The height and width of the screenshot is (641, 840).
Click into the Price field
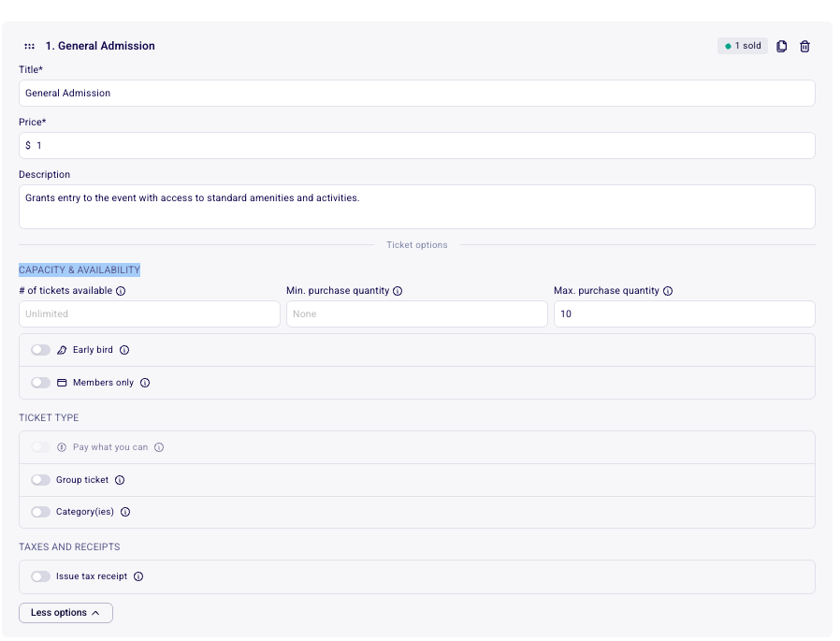[x=417, y=146]
